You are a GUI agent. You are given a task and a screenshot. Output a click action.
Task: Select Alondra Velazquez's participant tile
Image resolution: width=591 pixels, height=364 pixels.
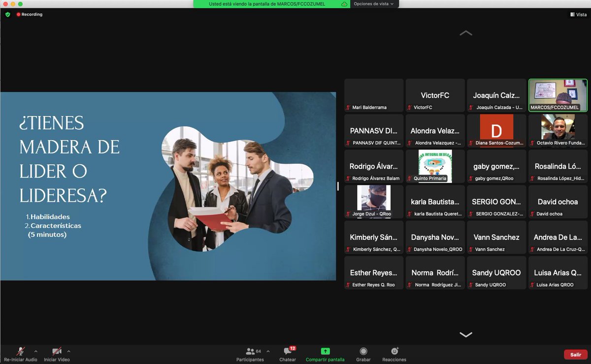coord(435,131)
